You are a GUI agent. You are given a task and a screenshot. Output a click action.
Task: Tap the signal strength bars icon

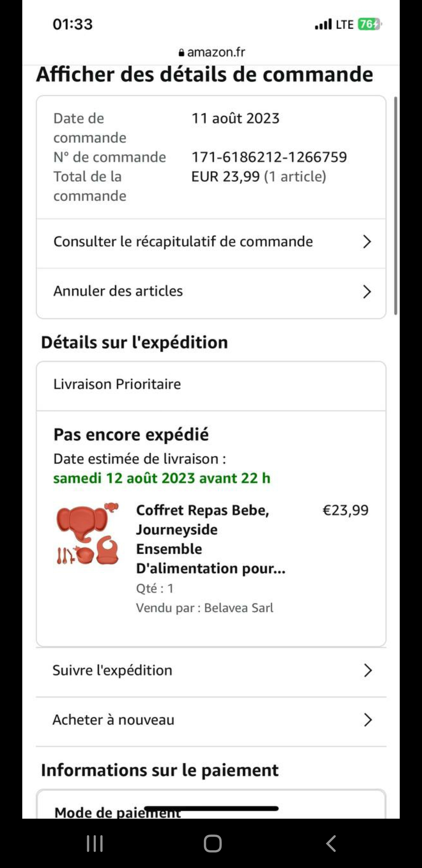323,24
